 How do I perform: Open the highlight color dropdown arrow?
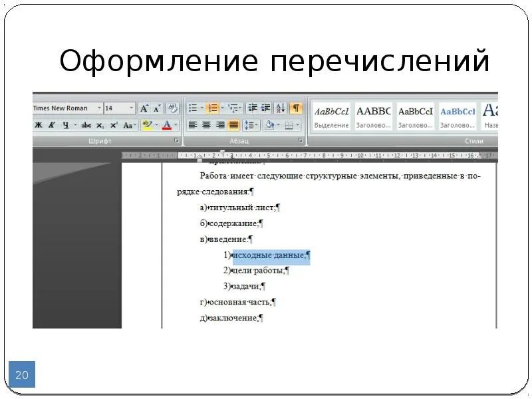pyautogui.click(x=156, y=125)
